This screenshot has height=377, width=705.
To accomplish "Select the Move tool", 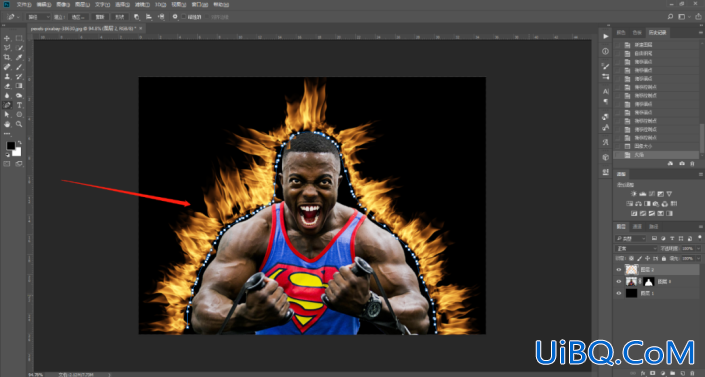I will coord(7,38).
